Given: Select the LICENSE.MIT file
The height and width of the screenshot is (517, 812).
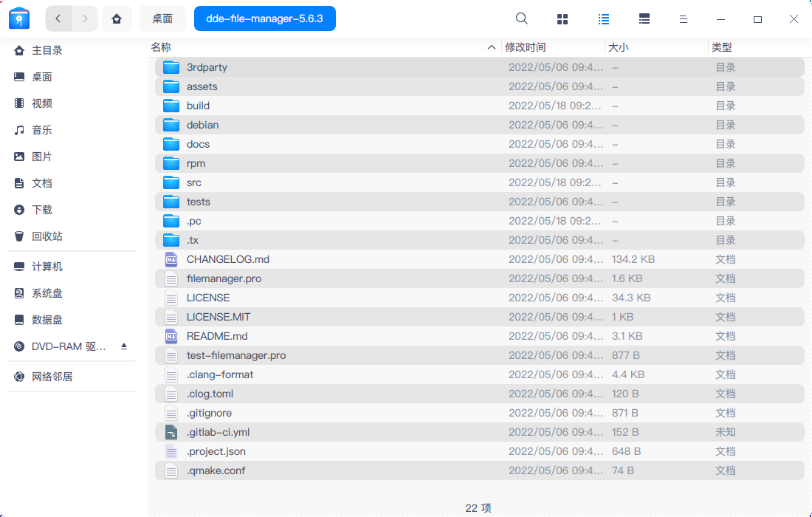Looking at the screenshot, I should [x=480, y=317].
